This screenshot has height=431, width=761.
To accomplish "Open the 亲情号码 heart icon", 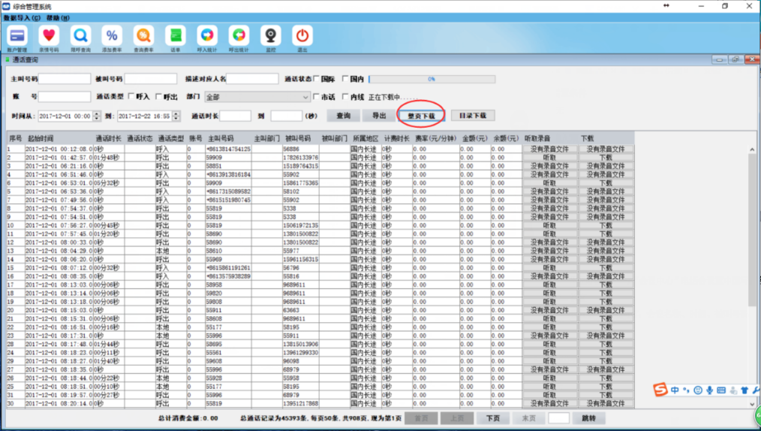I will (x=49, y=36).
